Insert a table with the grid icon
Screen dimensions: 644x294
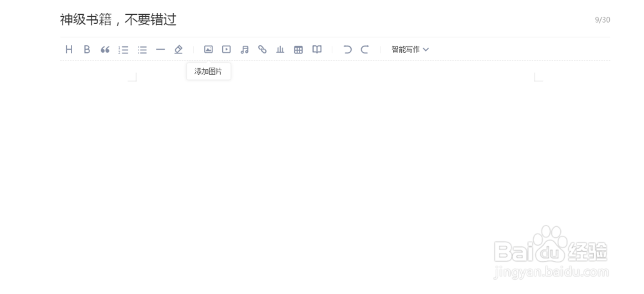pos(298,50)
